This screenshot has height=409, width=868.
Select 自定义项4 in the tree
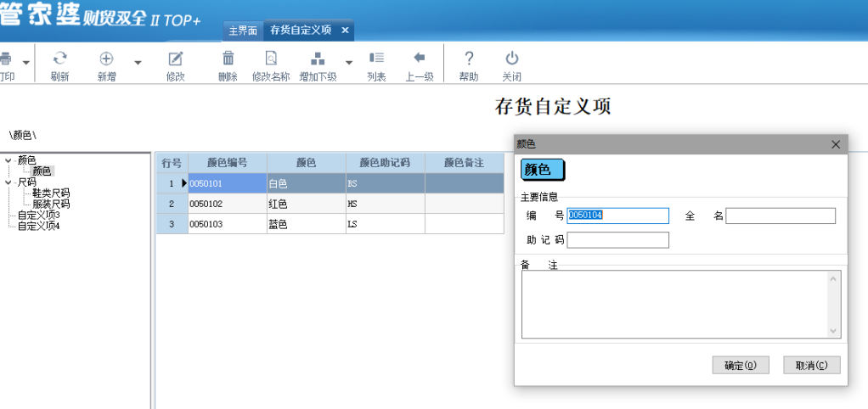[x=38, y=226]
